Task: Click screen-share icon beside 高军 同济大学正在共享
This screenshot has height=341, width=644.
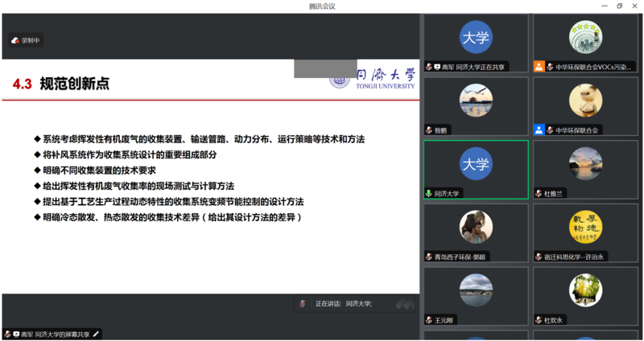Action: coord(437,67)
